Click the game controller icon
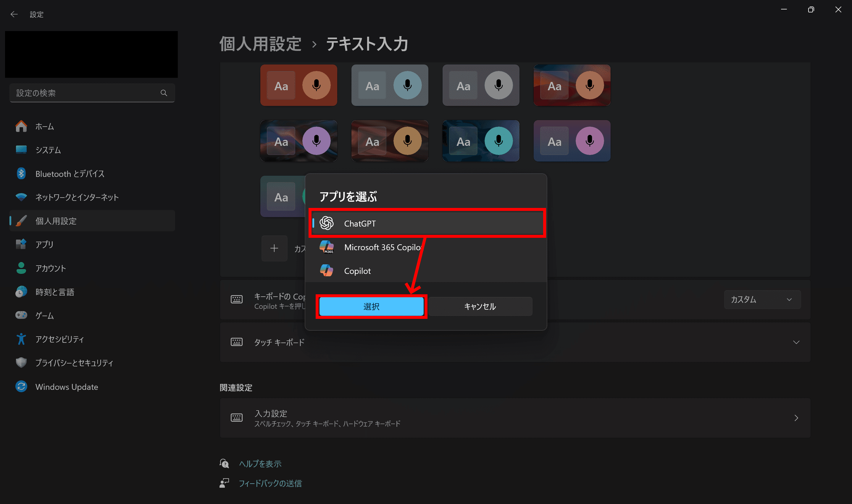 (21, 315)
